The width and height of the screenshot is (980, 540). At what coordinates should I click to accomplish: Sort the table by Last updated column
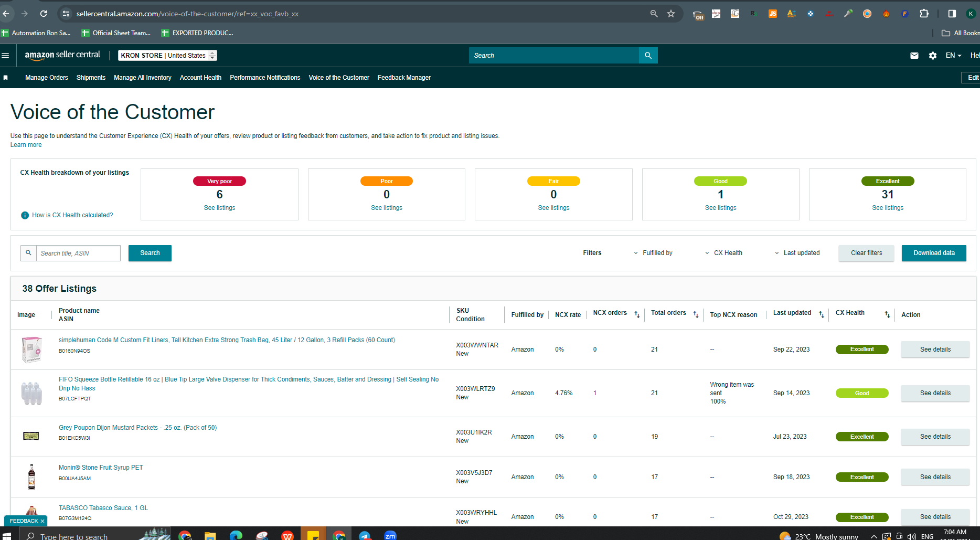point(822,314)
